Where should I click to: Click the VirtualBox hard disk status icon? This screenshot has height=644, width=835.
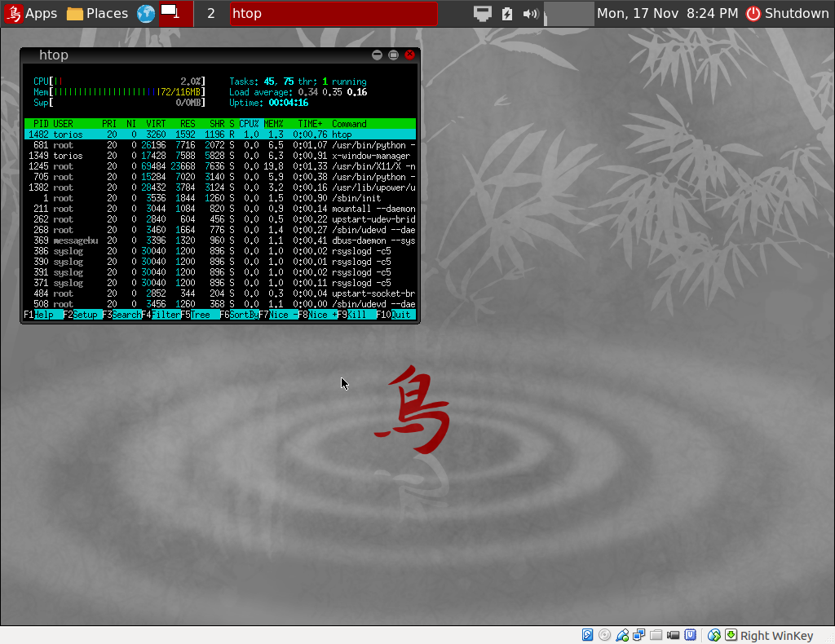(587, 635)
